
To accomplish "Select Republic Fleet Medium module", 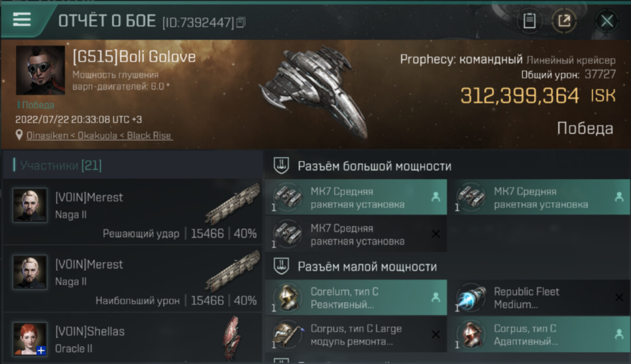I will [539, 298].
